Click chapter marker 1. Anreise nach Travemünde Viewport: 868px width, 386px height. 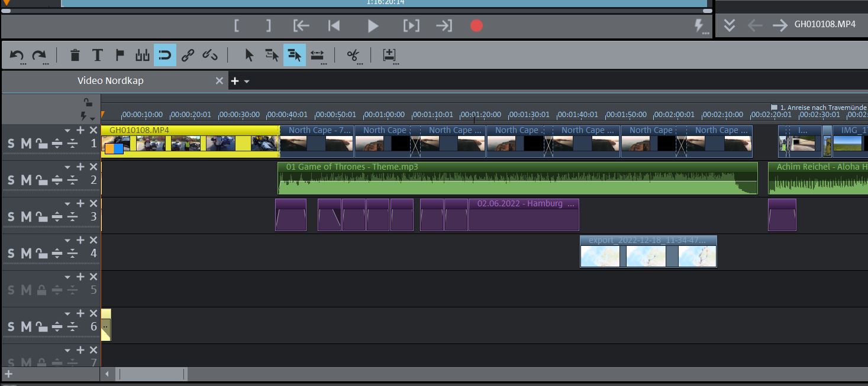coord(819,108)
